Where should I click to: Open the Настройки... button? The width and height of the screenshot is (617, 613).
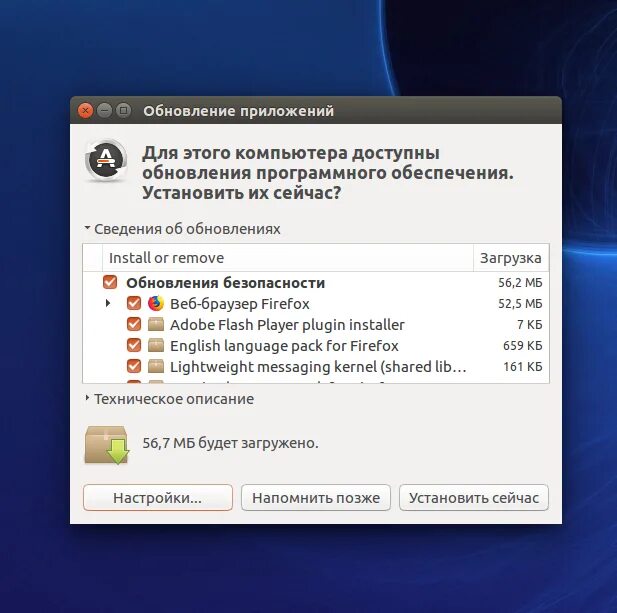click(158, 498)
